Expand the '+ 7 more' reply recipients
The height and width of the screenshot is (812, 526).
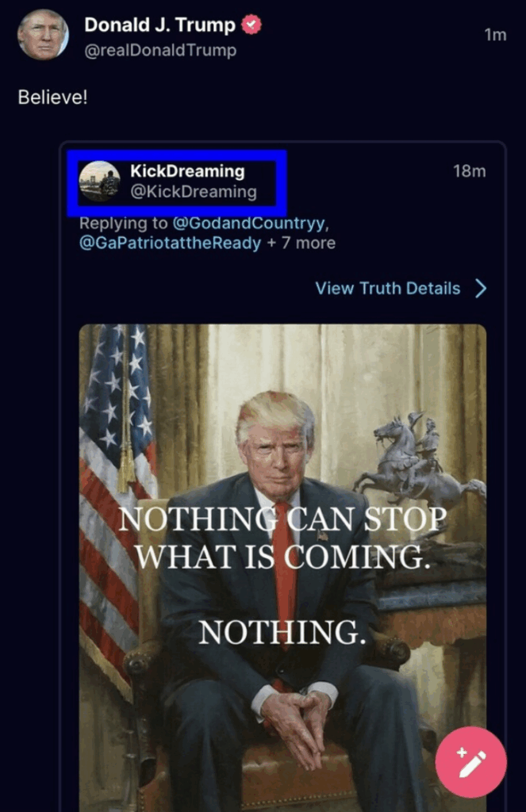pyautogui.click(x=301, y=243)
